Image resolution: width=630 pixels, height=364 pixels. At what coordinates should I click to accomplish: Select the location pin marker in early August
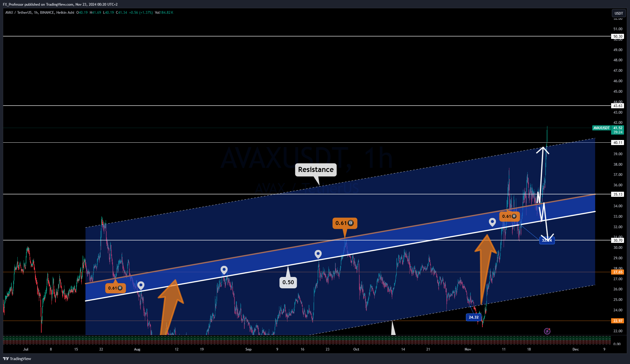(x=141, y=286)
